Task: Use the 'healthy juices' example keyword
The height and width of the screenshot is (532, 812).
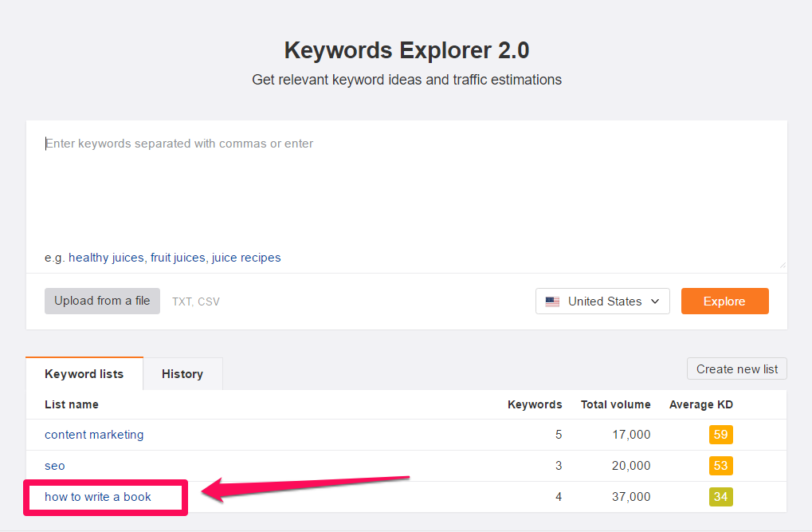Action: (x=106, y=258)
